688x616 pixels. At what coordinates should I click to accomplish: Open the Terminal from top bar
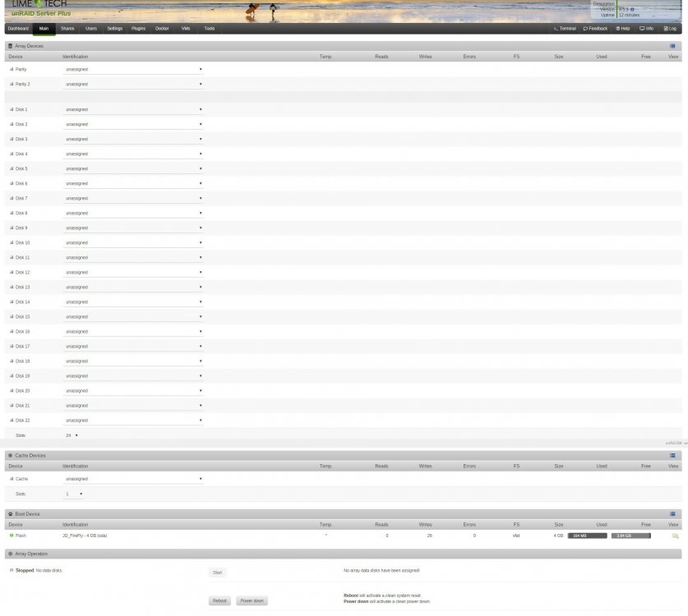click(565, 29)
